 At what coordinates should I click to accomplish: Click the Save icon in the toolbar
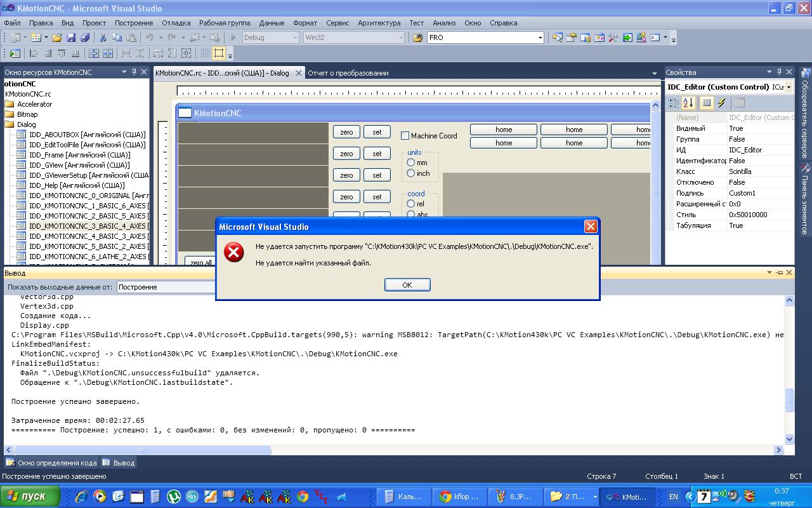(x=71, y=37)
